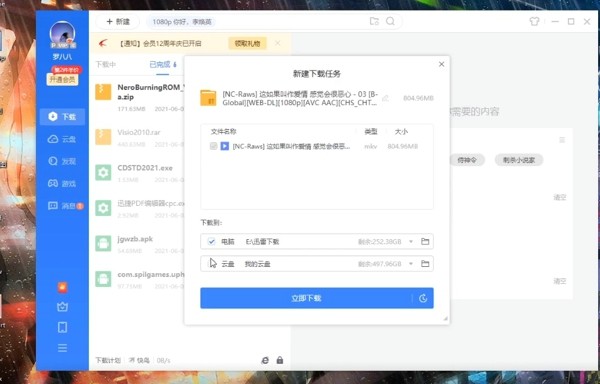Click the CDSTD2021.exe file icon

click(103, 172)
